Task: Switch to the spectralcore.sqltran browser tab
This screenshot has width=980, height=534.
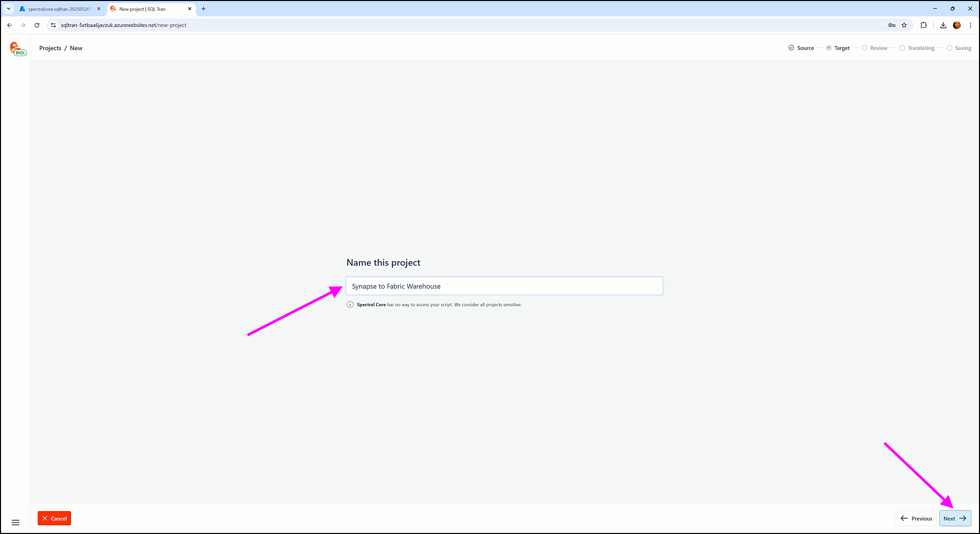Action: pos(59,9)
